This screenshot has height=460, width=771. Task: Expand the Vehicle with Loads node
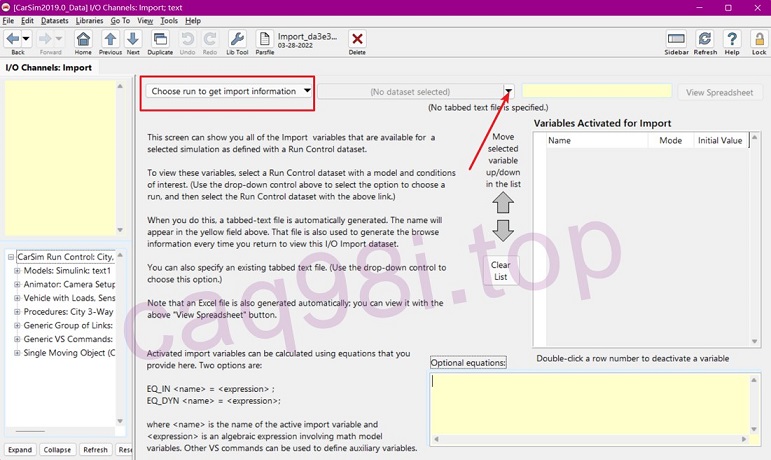click(x=17, y=298)
